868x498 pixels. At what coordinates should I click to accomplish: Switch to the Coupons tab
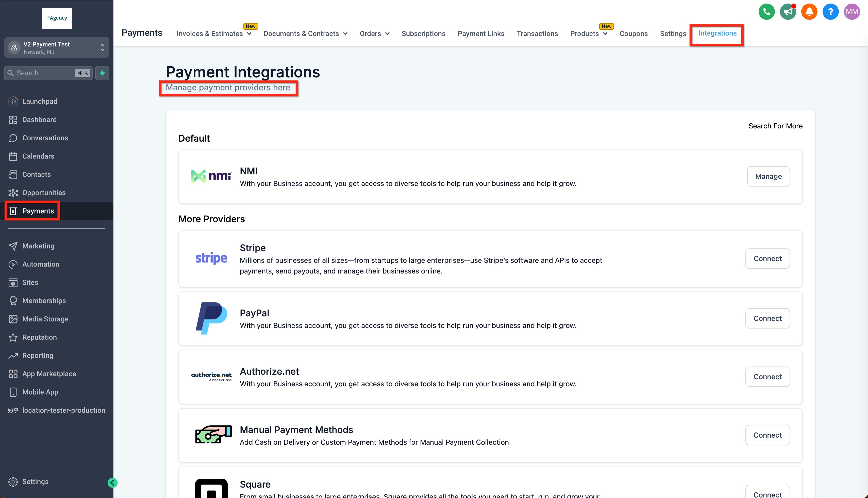[x=633, y=34]
